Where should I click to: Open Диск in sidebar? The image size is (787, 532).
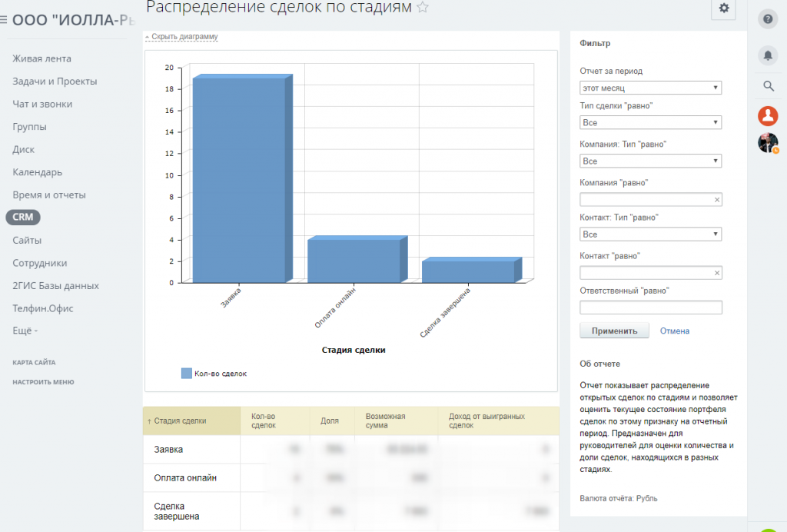[x=23, y=150]
